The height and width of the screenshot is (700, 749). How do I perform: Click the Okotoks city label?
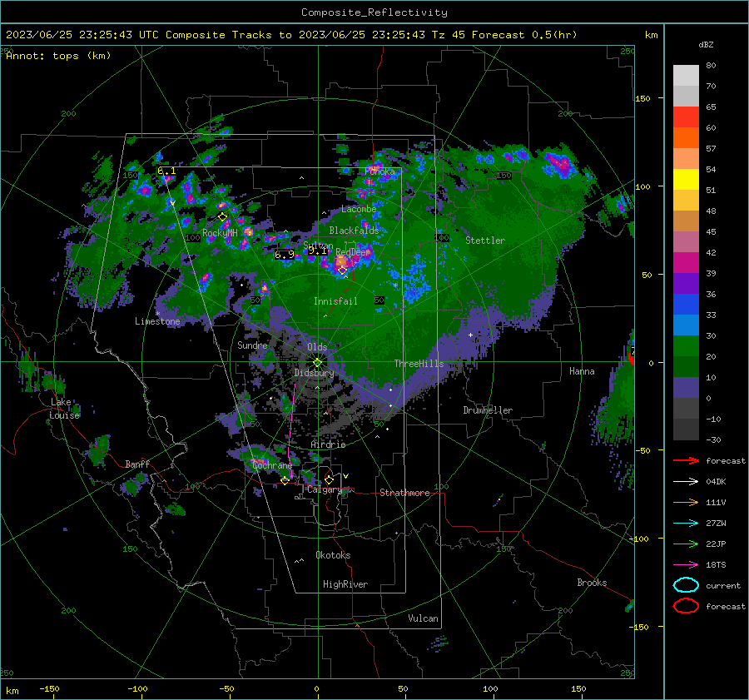click(333, 555)
